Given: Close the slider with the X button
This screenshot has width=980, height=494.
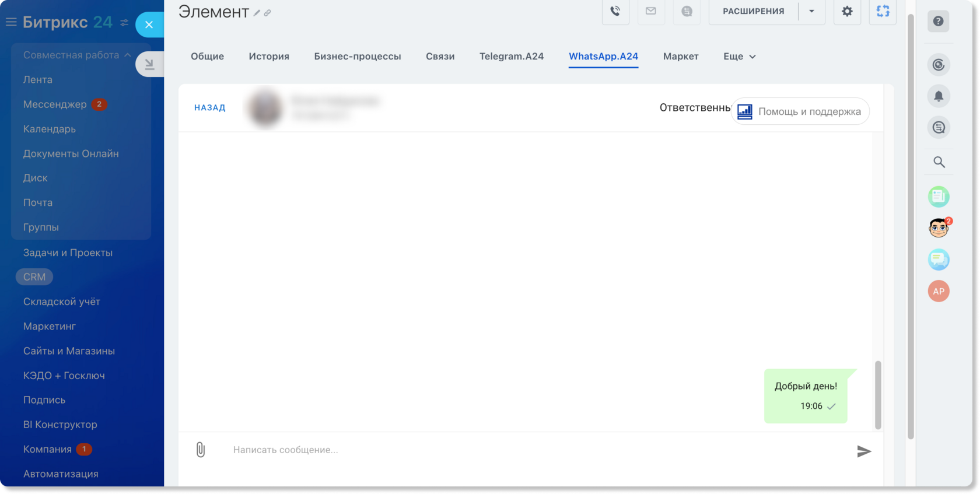Looking at the screenshot, I should tap(149, 24).
